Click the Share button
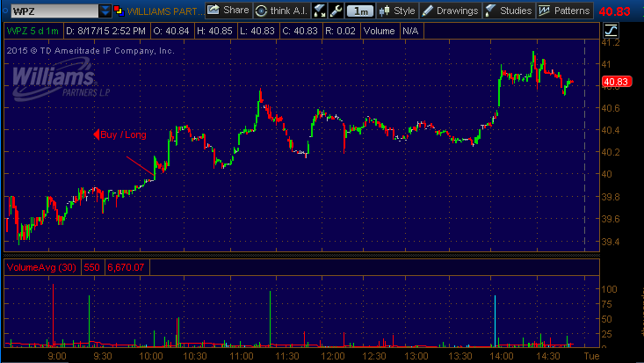The width and height of the screenshot is (644, 363). coord(228,11)
